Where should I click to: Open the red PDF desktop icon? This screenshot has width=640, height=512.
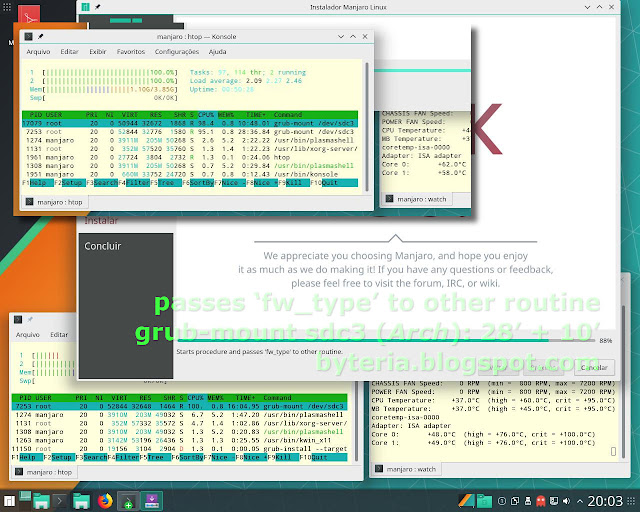(29, 16)
